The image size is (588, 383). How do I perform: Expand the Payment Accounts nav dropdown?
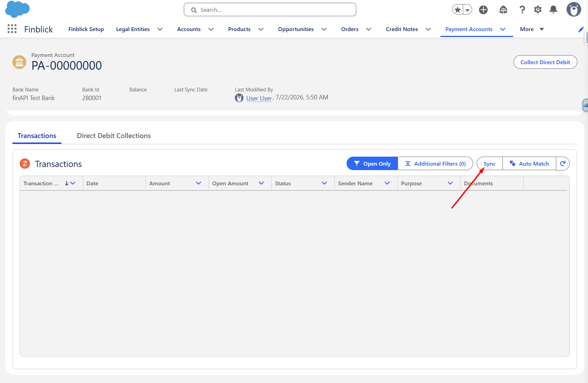tap(503, 29)
